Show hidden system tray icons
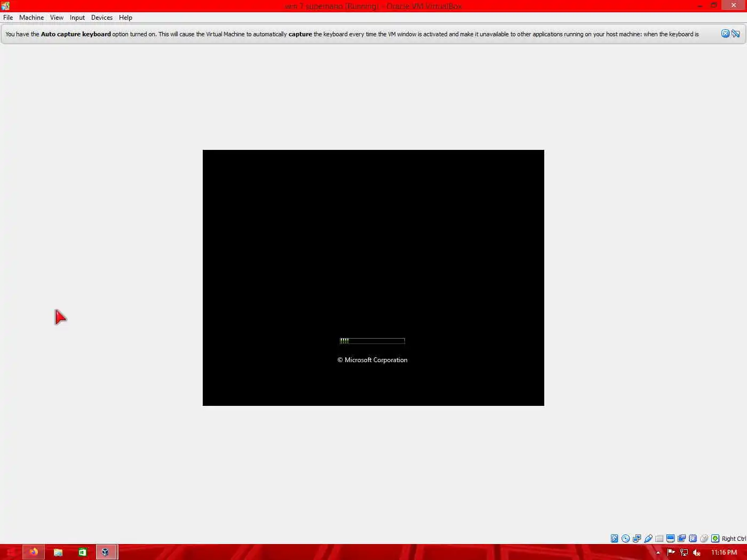 click(x=658, y=553)
